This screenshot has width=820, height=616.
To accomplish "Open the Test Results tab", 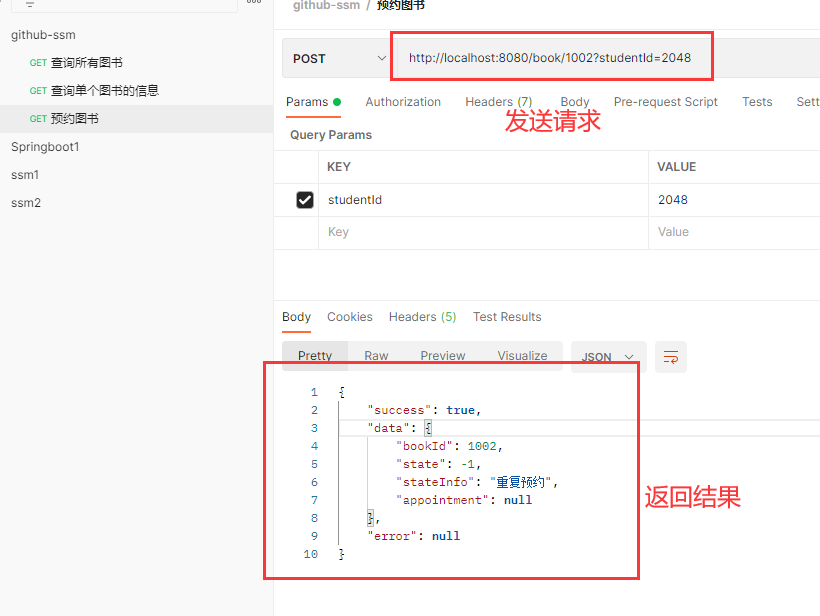I will click(507, 317).
